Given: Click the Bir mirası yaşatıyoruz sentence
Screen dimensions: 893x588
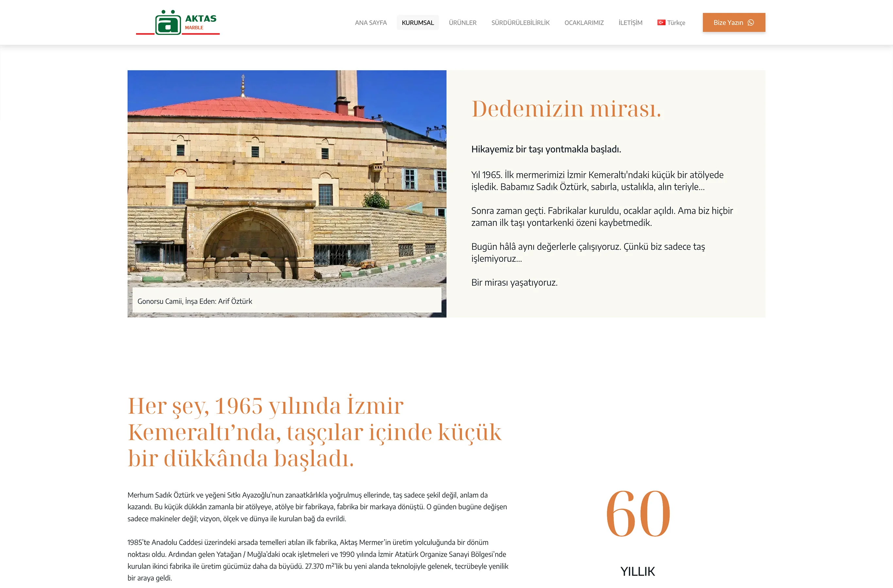Looking at the screenshot, I should [x=514, y=282].
